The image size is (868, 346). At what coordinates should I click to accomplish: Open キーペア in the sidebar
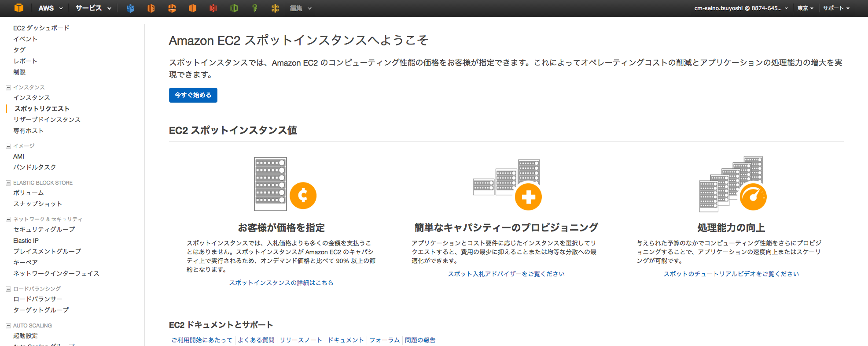click(x=26, y=262)
